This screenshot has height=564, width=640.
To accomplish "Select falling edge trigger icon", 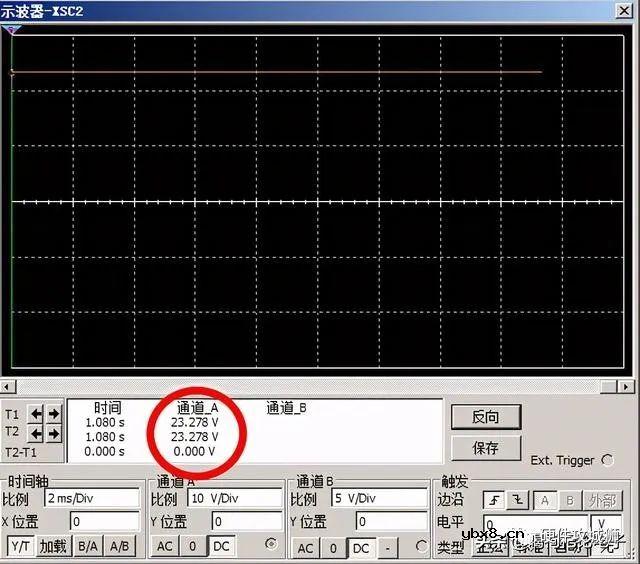I will tap(516, 499).
